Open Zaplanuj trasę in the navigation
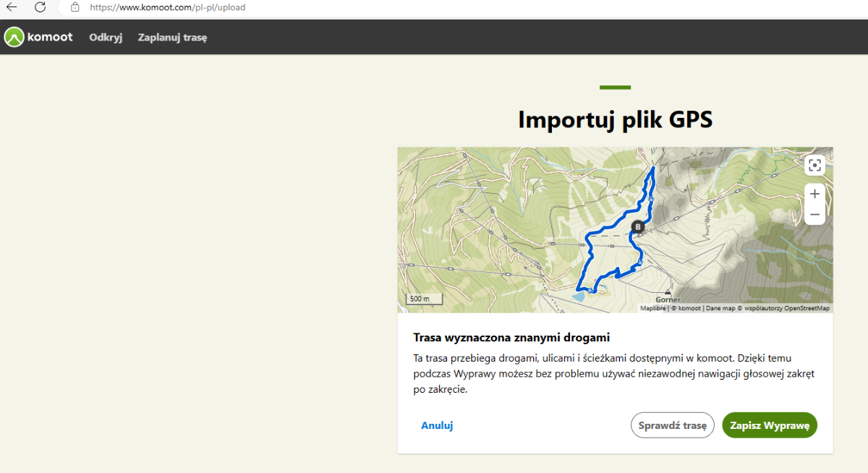The height and width of the screenshot is (473, 868). [172, 38]
